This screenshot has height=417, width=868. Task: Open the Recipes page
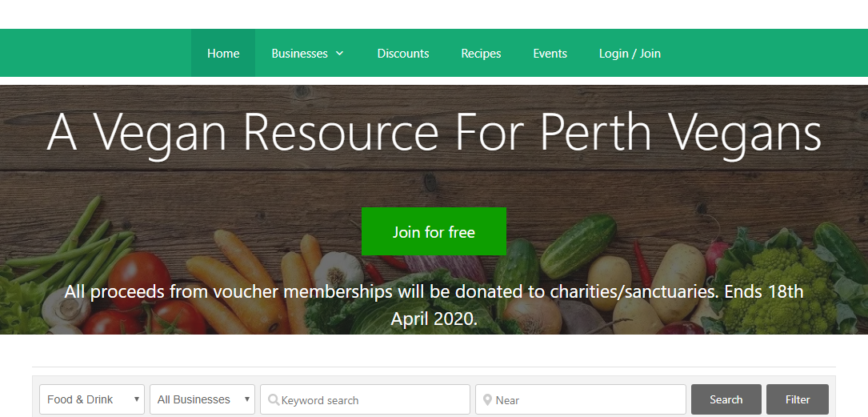coord(481,53)
